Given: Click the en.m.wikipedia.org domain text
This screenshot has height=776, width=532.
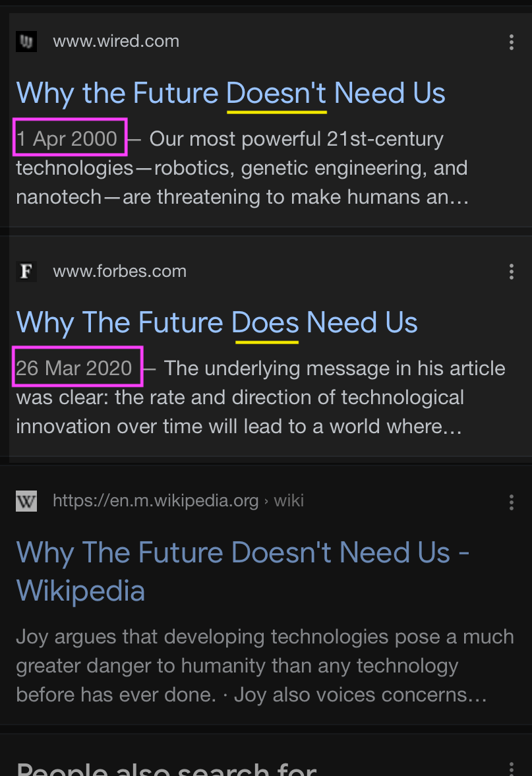Looking at the screenshot, I should pyautogui.click(x=156, y=501).
